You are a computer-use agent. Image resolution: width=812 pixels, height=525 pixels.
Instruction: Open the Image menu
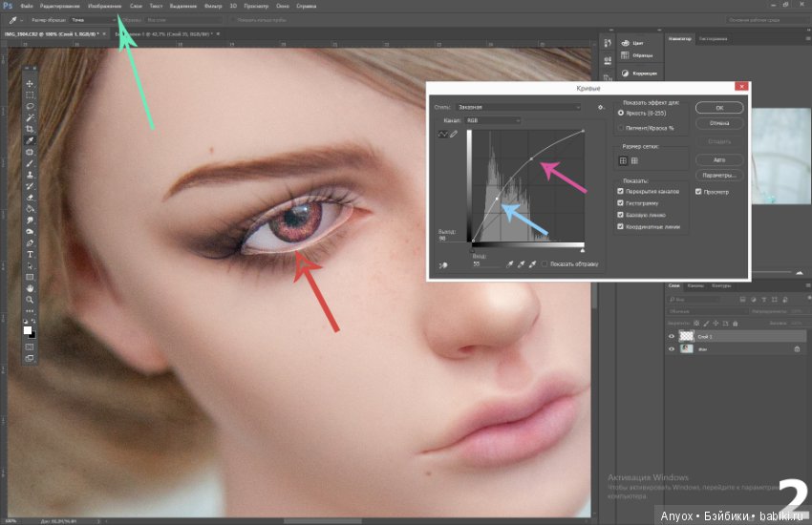(x=105, y=7)
